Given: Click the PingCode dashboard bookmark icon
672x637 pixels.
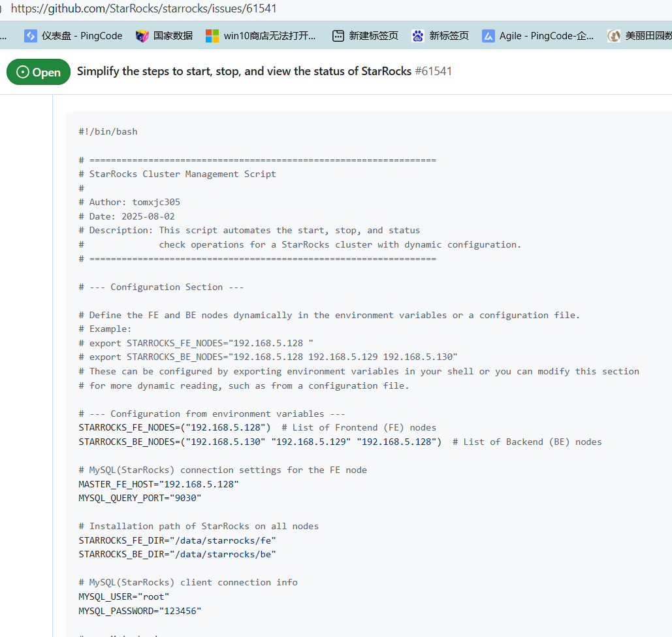Looking at the screenshot, I should point(31,35).
